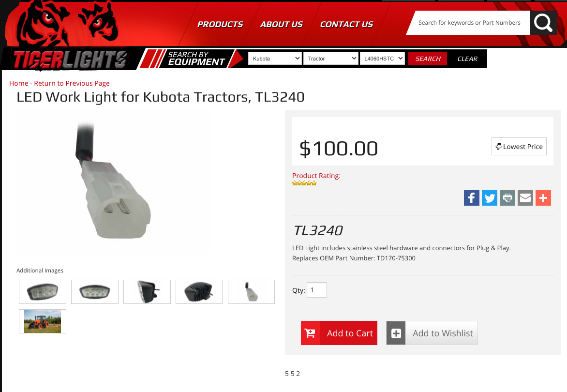The width and height of the screenshot is (567, 392).
Task: Select the orange tractor thumbnail image
Action: [x=43, y=321]
